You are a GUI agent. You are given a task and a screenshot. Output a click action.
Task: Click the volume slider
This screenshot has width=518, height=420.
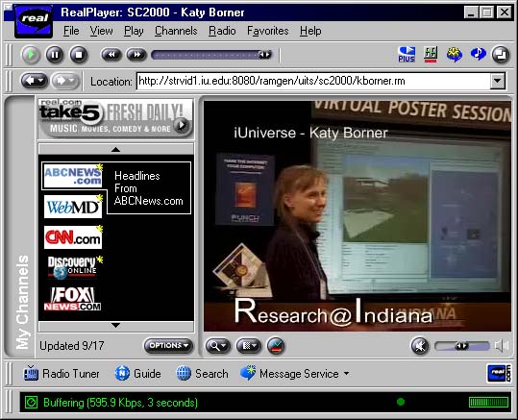pyautogui.click(x=462, y=346)
